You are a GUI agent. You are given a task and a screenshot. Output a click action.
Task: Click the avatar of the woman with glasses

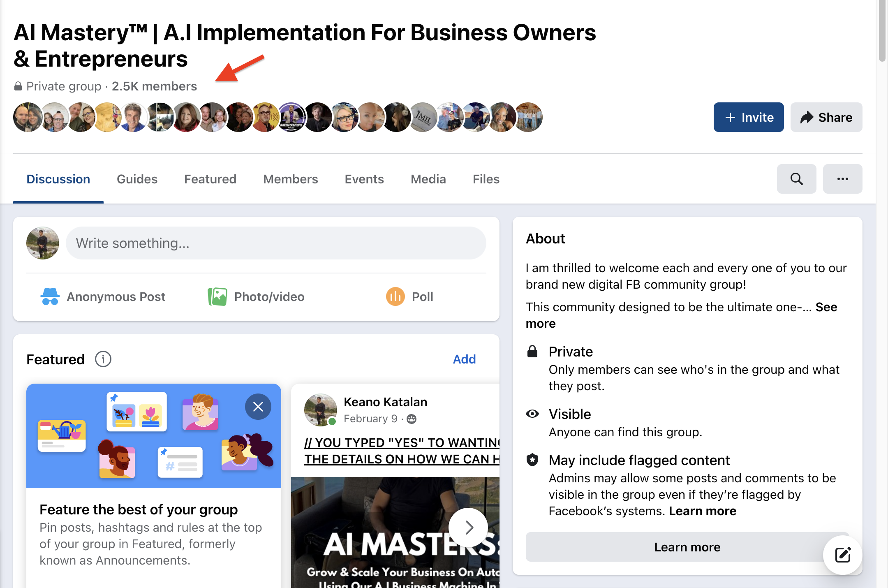344,117
